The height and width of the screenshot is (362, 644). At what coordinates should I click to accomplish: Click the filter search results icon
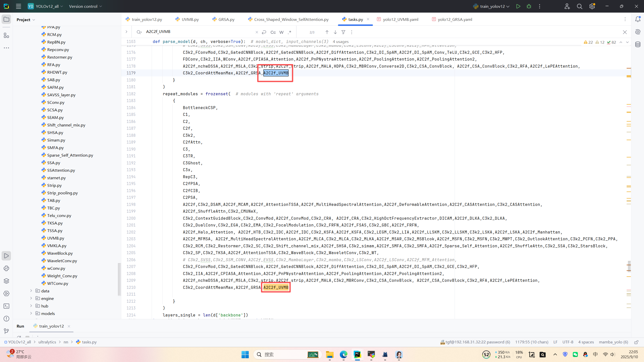click(x=343, y=32)
